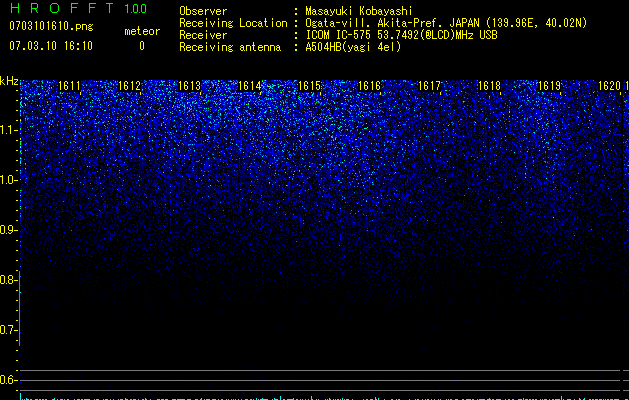Click frequency axis label 0.7
The image size is (629, 400).
tap(8, 330)
